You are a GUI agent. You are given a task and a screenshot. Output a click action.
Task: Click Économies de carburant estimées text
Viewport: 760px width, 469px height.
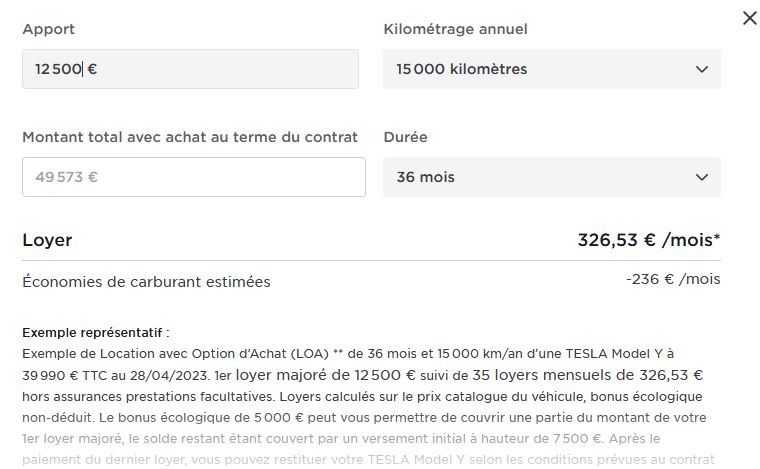click(146, 282)
